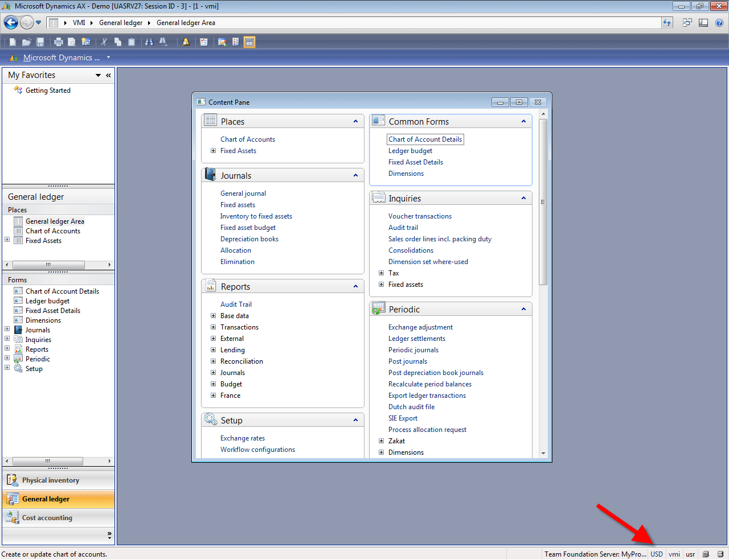Image resolution: width=729 pixels, height=560 pixels.
Task: Open General journal link
Action: click(243, 193)
